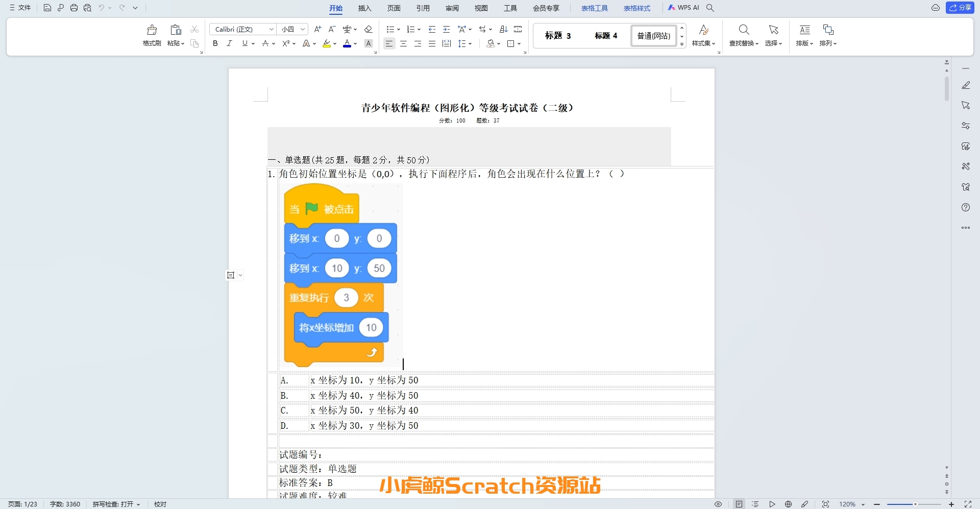980x509 pixels.
Task: Click the clear formatting eraser icon
Action: coord(369,29)
